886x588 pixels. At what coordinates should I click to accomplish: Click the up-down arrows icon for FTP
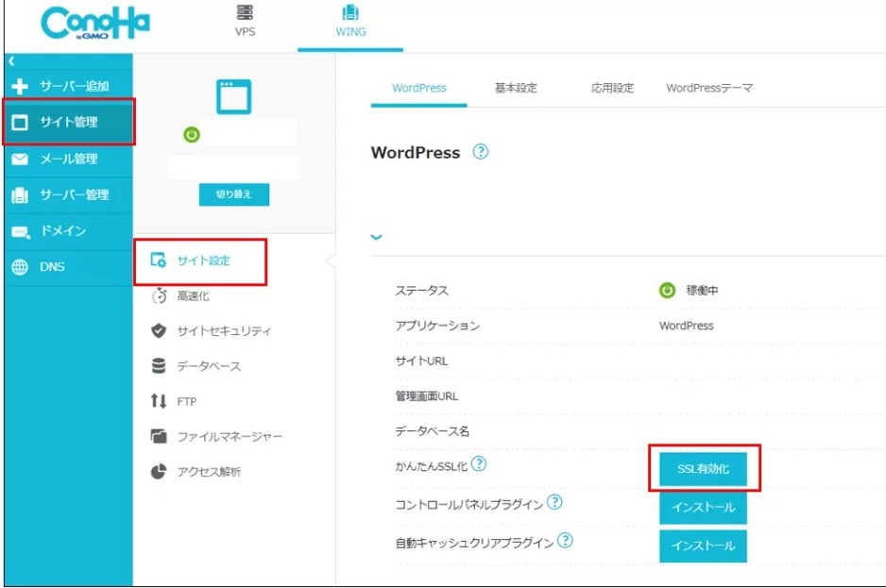(x=159, y=401)
